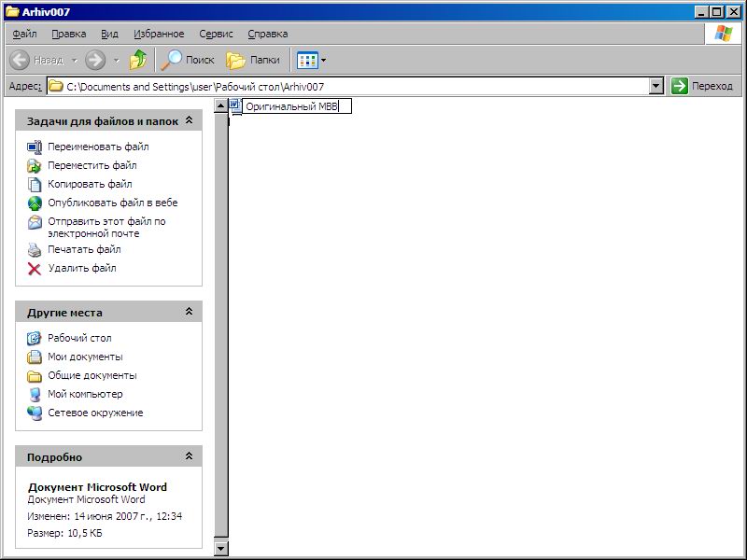Open the Избранное menu
Image resolution: width=747 pixels, height=560 pixels.
click(x=159, y=34)
